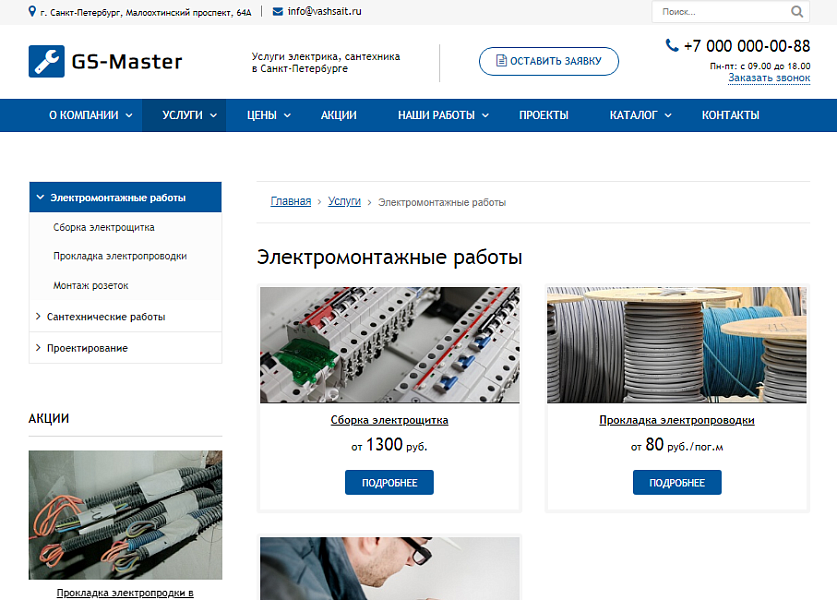Open the cable reels thumbnail image
Screen dimensions: 837x600
[677, 345]
